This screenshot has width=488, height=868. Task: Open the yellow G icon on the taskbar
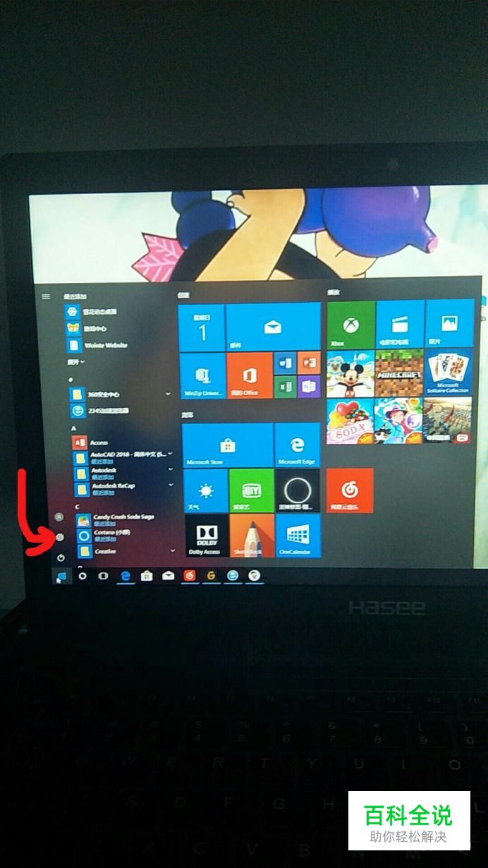coord(211,576)
